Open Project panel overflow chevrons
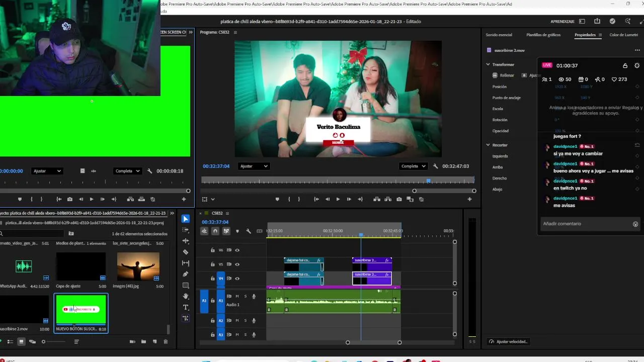Screen dimensions: 644x362 pyautogui.click(x=172, y=213)
